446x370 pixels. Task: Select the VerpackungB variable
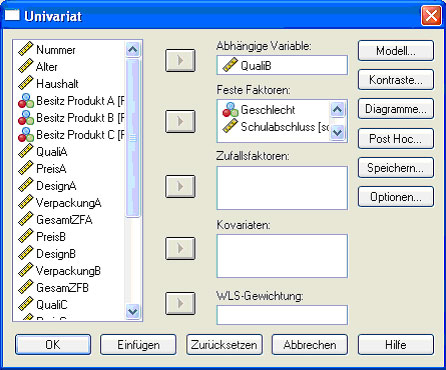68,271
